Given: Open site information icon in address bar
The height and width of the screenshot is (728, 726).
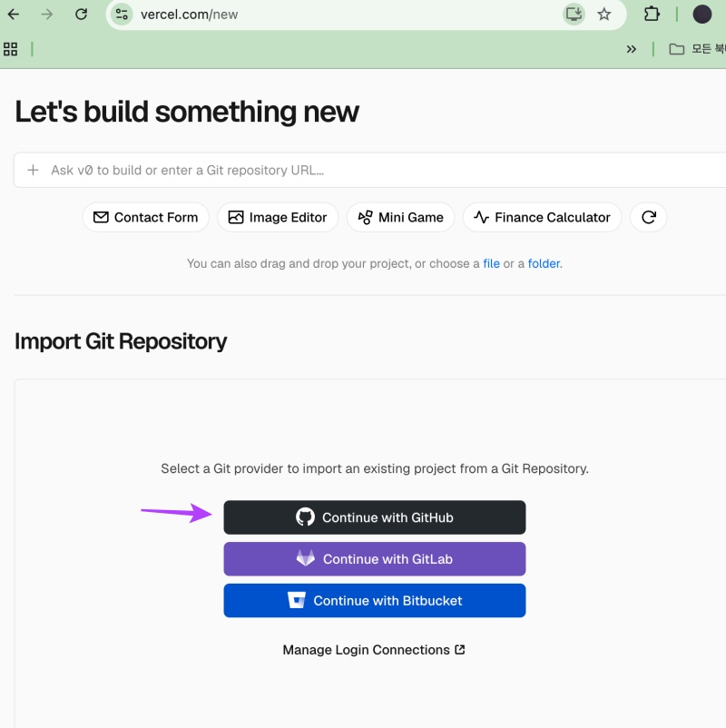Looking at the screenshot, I should point(122,15).
